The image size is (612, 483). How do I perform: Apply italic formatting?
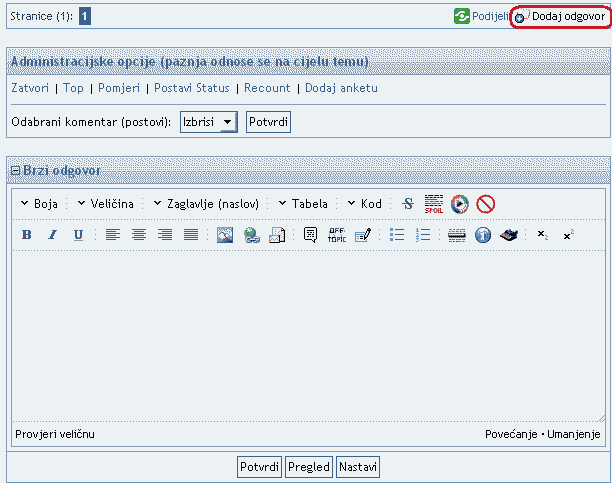click(x=52, y=235)
